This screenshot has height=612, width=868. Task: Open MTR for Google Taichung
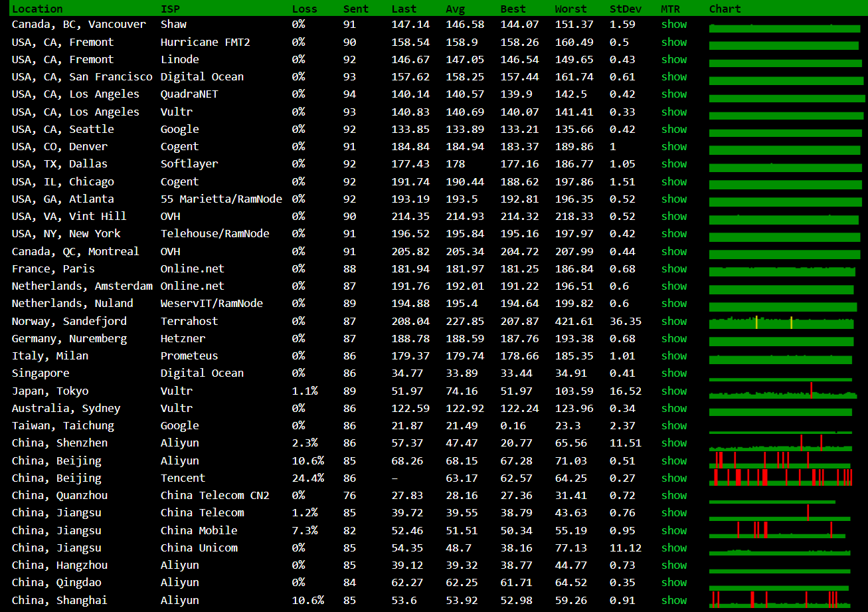(x=674, y=425)
